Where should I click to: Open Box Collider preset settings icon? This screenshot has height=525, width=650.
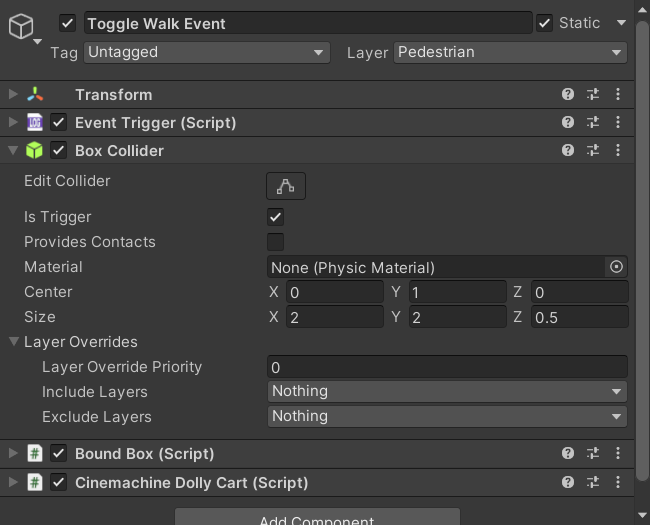point(593,150)
